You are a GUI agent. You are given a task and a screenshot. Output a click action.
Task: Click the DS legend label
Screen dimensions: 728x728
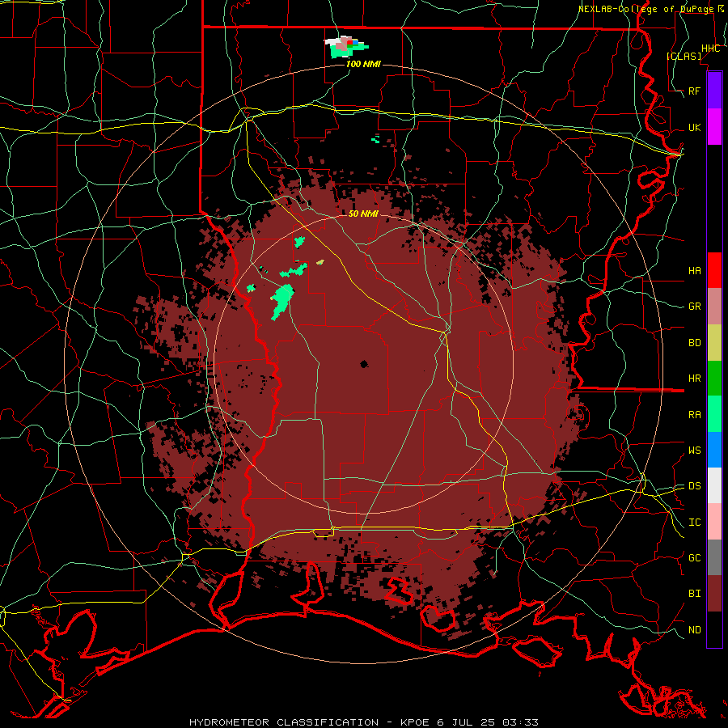(695, 486)
